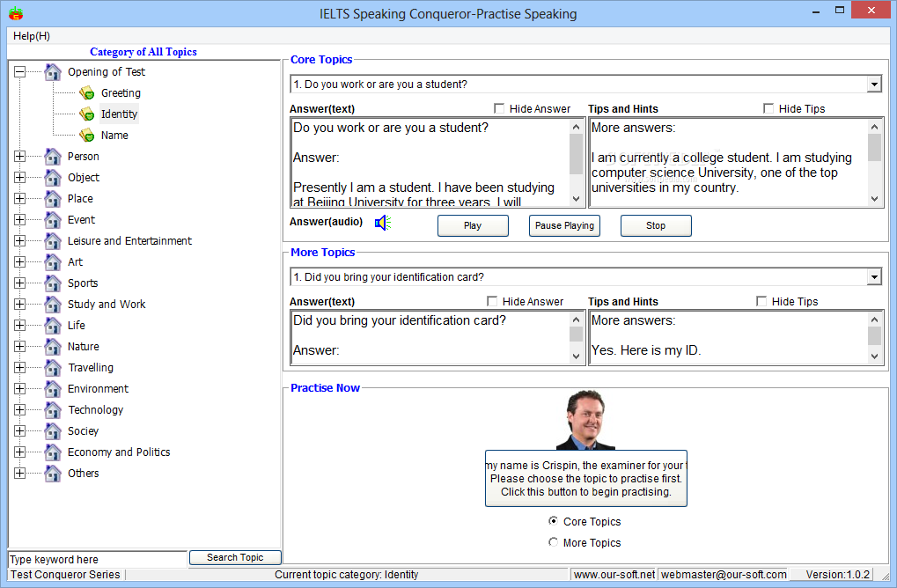Click the Study and Work house icon
Viewport: 897px width, 588px height.
[53, 305]
